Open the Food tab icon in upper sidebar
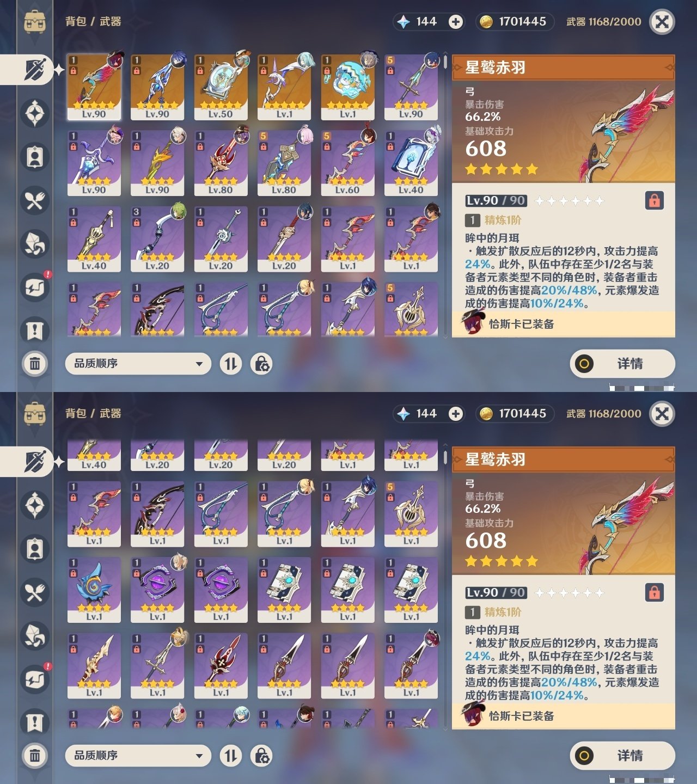697x784 pixels. click(x=35, y=201)
